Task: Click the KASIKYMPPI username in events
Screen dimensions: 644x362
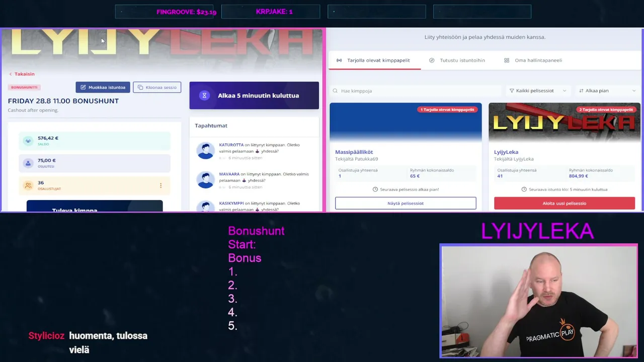Action: click(x=231, y=203)
